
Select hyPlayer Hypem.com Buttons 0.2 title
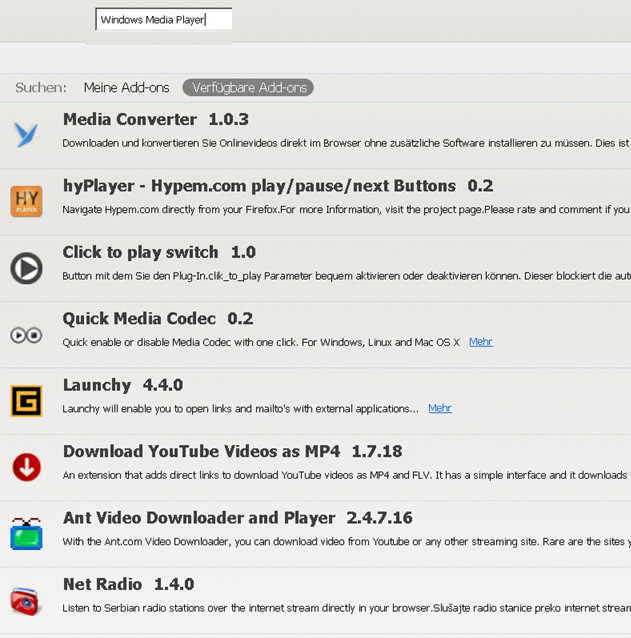point(278,186)
